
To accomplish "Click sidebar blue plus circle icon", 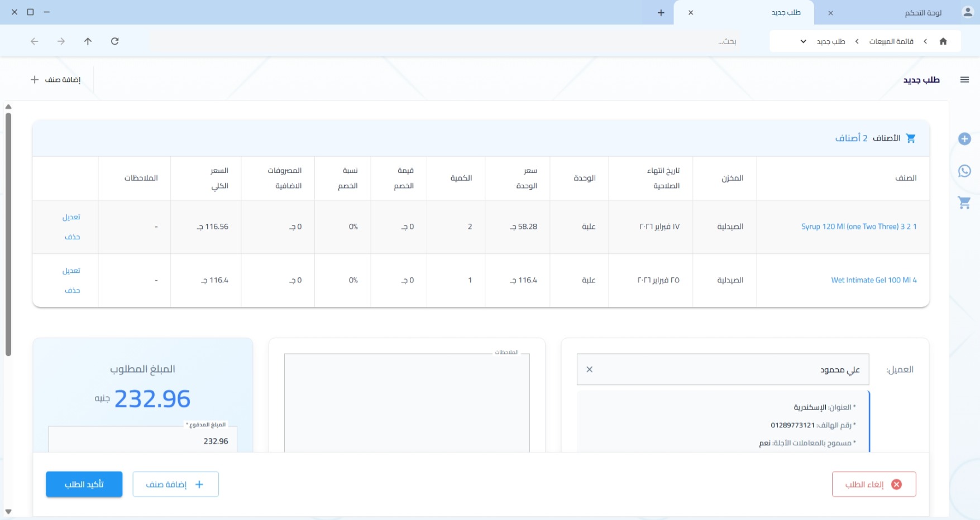I will tap(964, 139).
